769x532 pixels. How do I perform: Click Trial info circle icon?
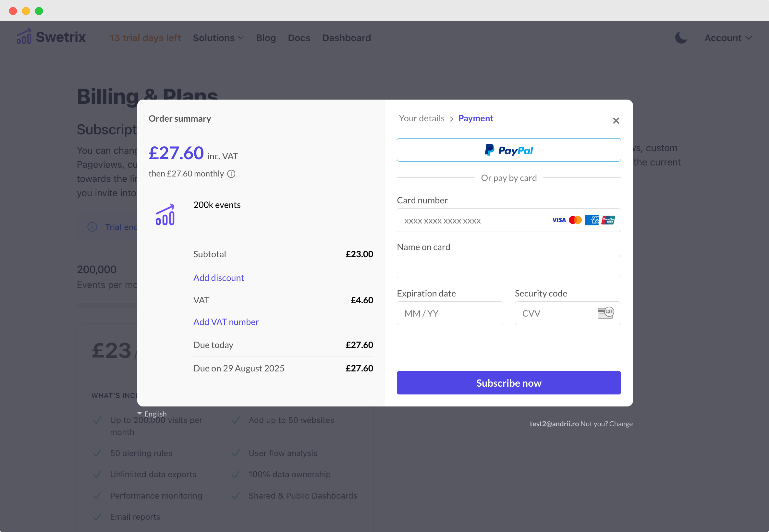(x=92, y=227)
